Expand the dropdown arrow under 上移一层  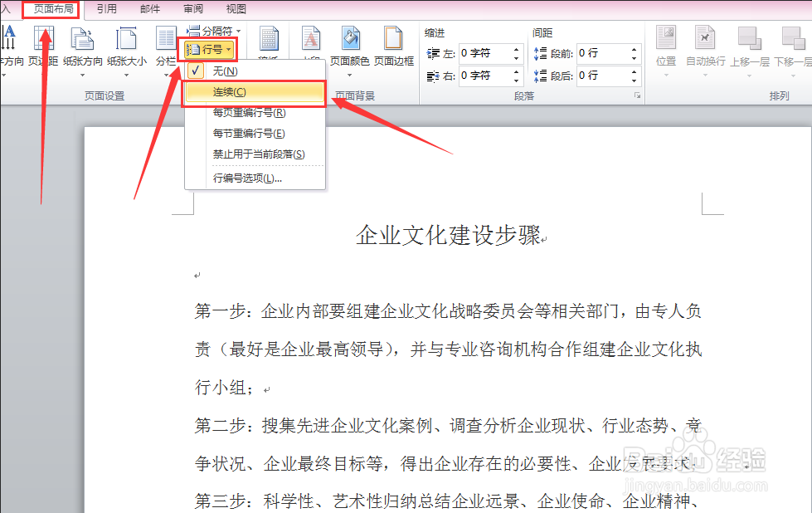point(749,76)
